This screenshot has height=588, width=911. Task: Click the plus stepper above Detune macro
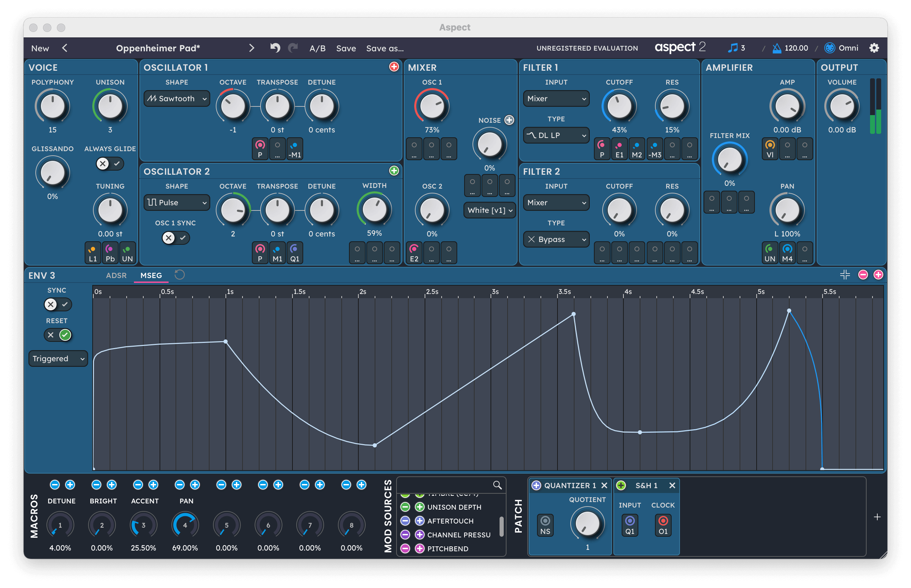click(70, 485)
